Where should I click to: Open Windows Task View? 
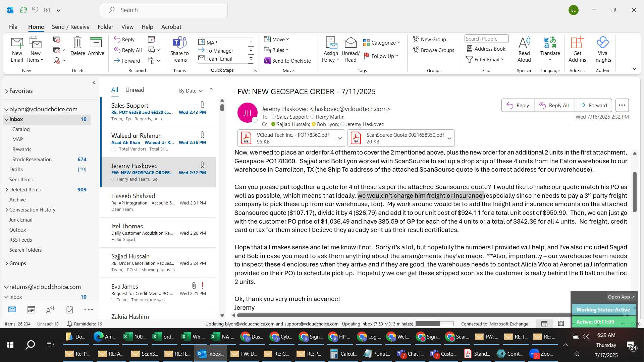pos(50,345)
